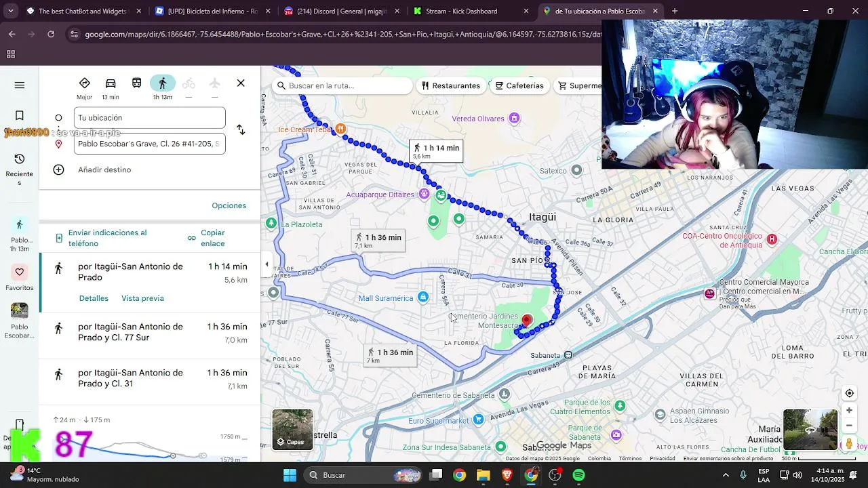Viewport: 868px width, 488px height.
Task: Open Capas layers thumbnail
Action: 292,430
